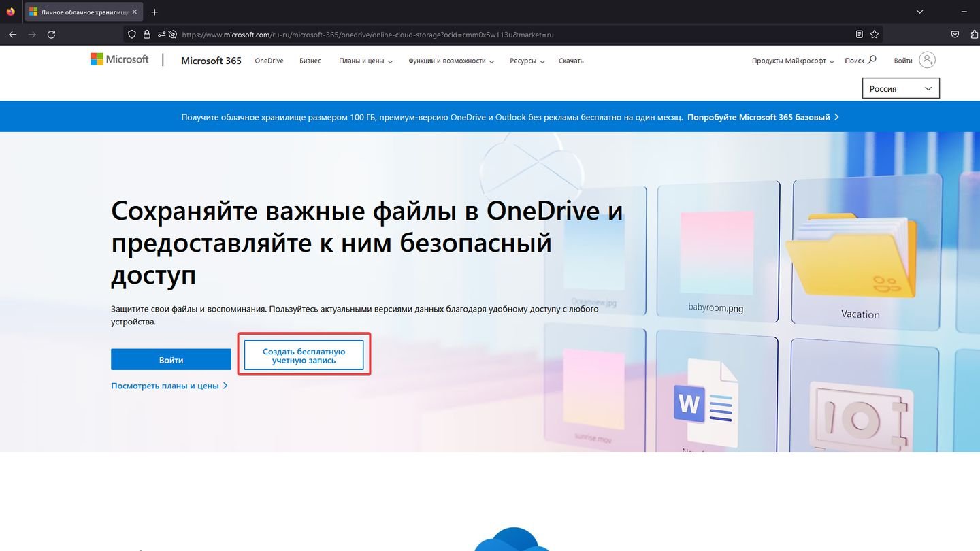Click the site security padlock icon
Viewport: 980px width, 551px height.
pos(146,34)
